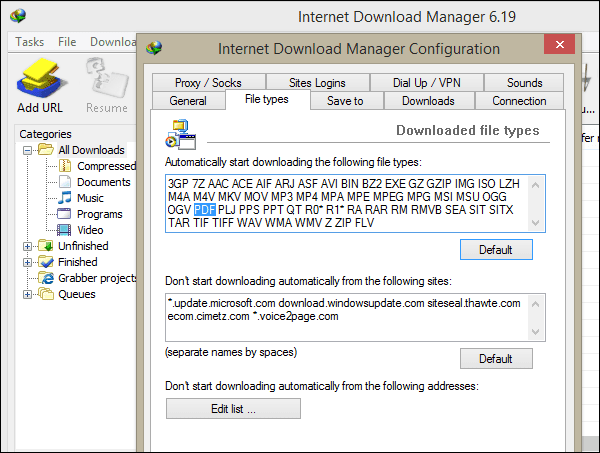Click the Documents category icon
600x453 pixels.
point(65,182)
